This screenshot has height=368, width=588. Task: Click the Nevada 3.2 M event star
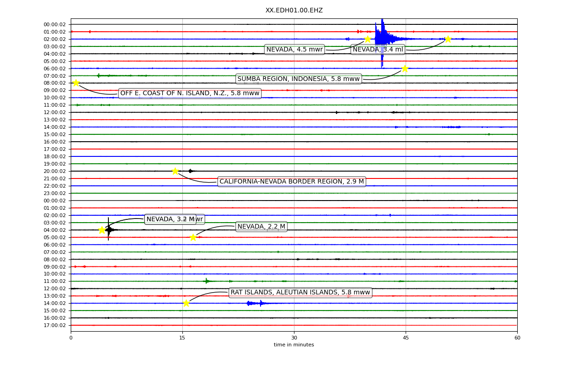coord(102,230)
